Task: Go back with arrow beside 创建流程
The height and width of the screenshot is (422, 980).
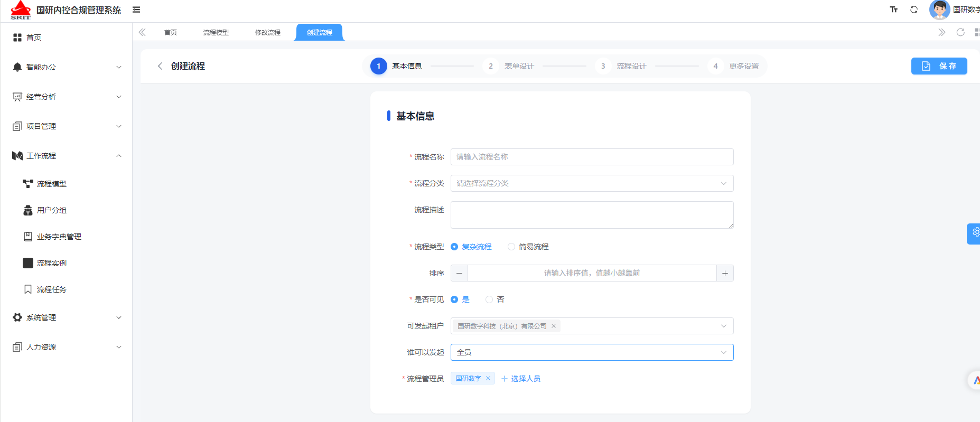Action: [x=160, y=66]
